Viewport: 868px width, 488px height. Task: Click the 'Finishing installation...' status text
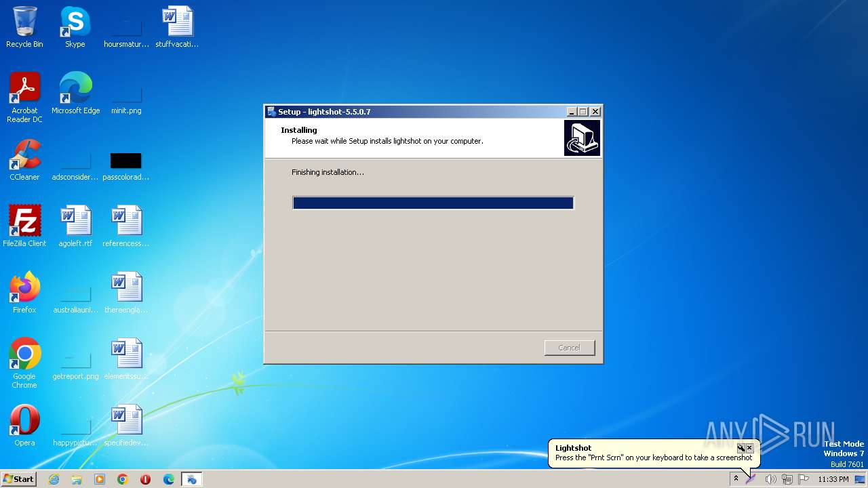[328, 172]
